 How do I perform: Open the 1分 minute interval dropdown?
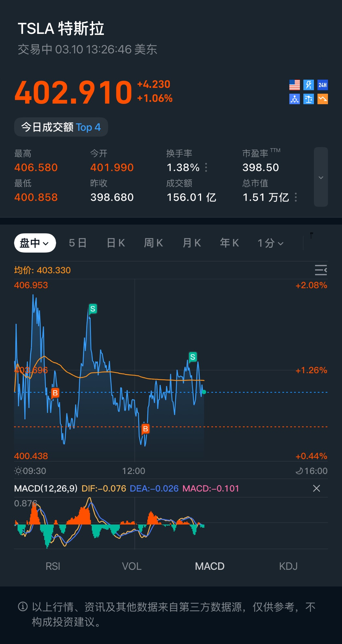click(270, 243)
